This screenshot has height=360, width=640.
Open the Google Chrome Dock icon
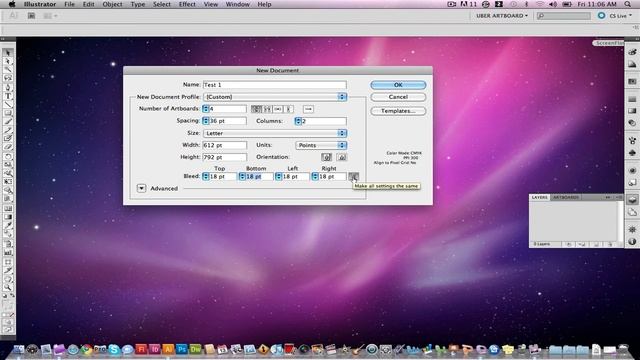87,349
